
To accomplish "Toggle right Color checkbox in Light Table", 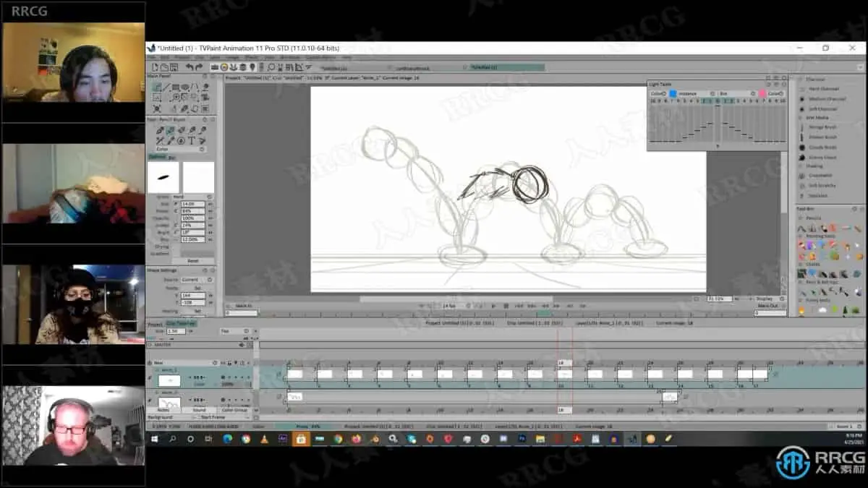I will [775, 93].
